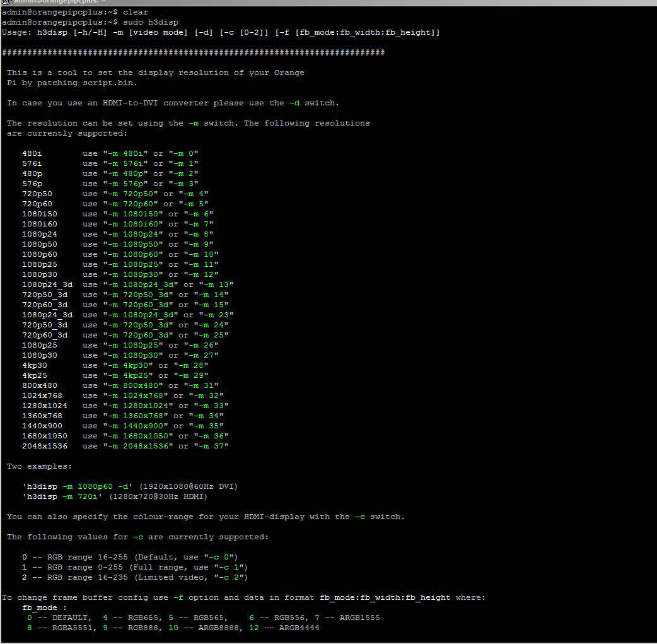Click the line "You can also specify the colour-range"
The height and width of the screenshot is (644, 657).
point(206,517)
